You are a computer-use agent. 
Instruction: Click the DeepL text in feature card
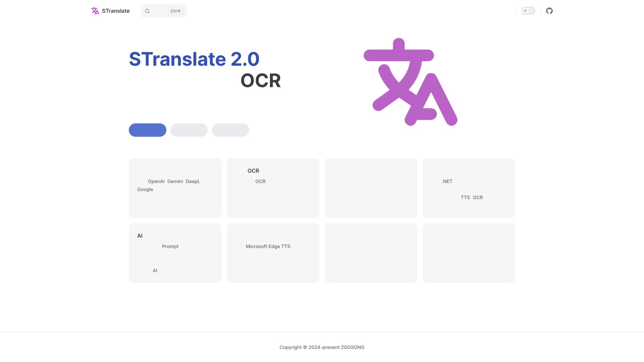[x=193, y=181]
